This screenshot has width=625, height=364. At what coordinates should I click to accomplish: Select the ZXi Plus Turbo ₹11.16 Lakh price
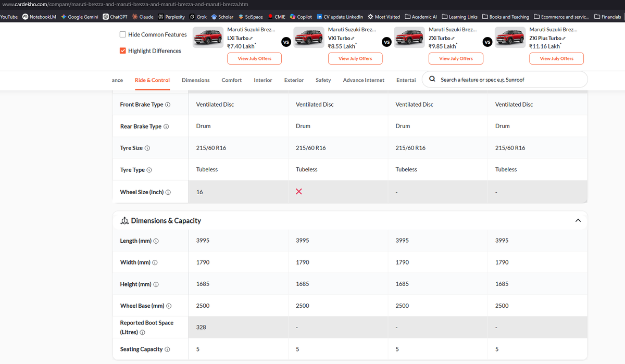point(545,46)
